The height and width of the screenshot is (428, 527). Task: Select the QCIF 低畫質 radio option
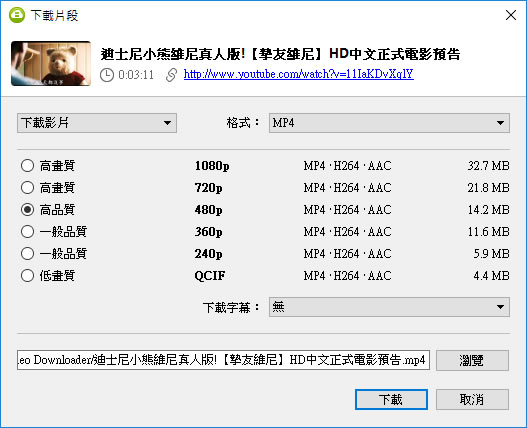click(27, 276)
